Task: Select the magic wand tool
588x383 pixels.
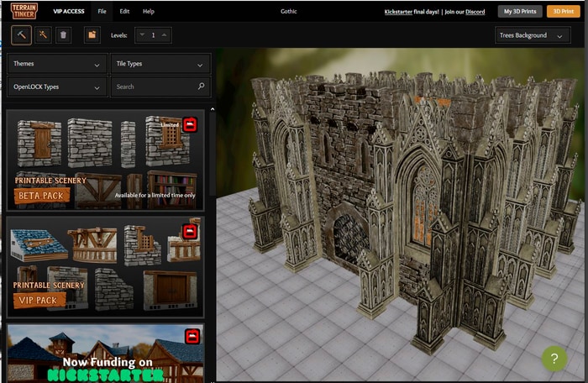Action: pos(43,35)
